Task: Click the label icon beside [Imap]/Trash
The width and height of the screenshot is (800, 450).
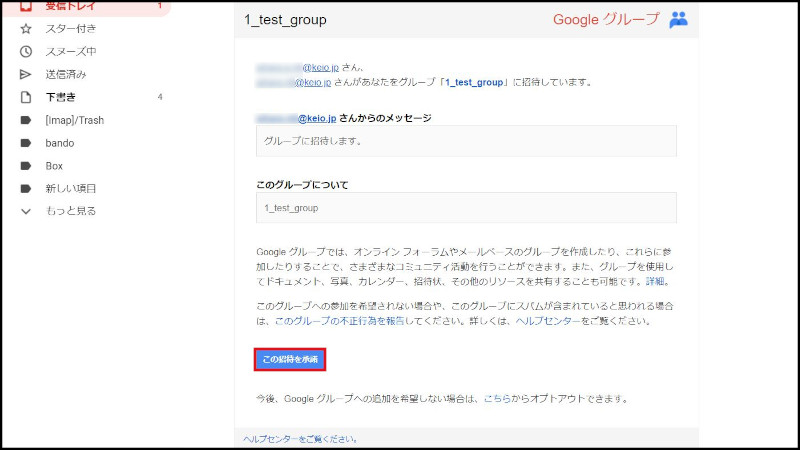Action: [x=26, y=120]
